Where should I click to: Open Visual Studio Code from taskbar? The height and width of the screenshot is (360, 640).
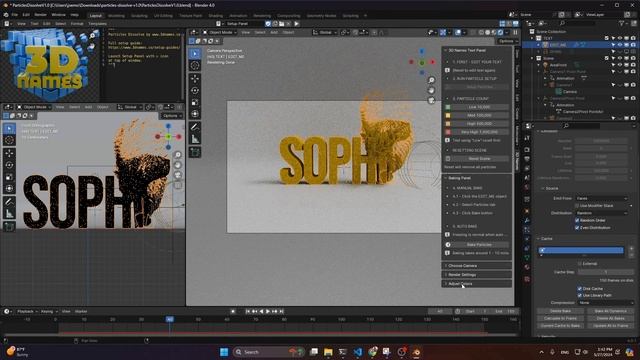click(358, 352)
